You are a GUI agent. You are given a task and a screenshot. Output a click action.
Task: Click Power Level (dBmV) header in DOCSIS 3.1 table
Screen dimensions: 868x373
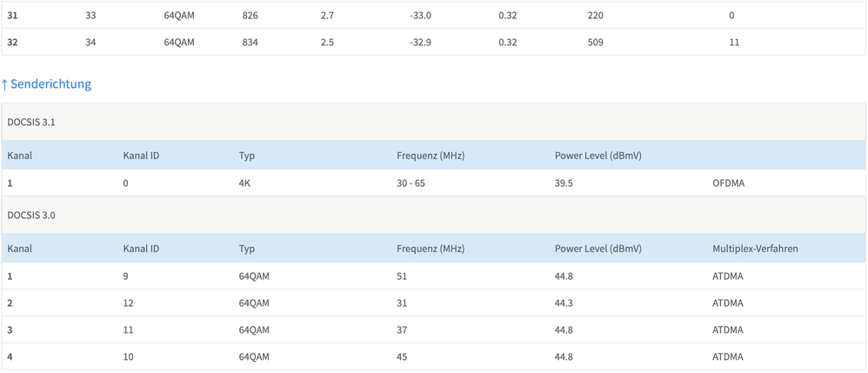598,156
